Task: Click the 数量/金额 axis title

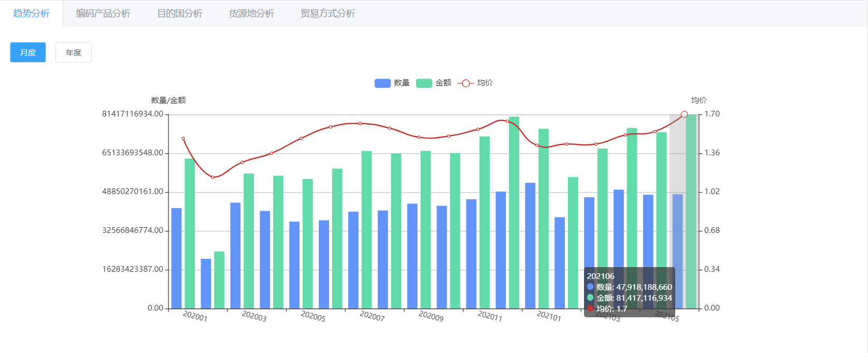Action: (x=168, y=100)
